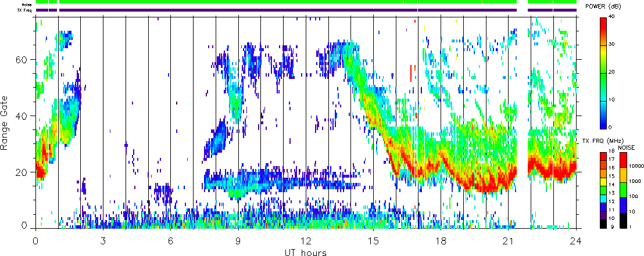
Task: Click the '17' tick of the TX FRQ legend
Action: point(612,159)
